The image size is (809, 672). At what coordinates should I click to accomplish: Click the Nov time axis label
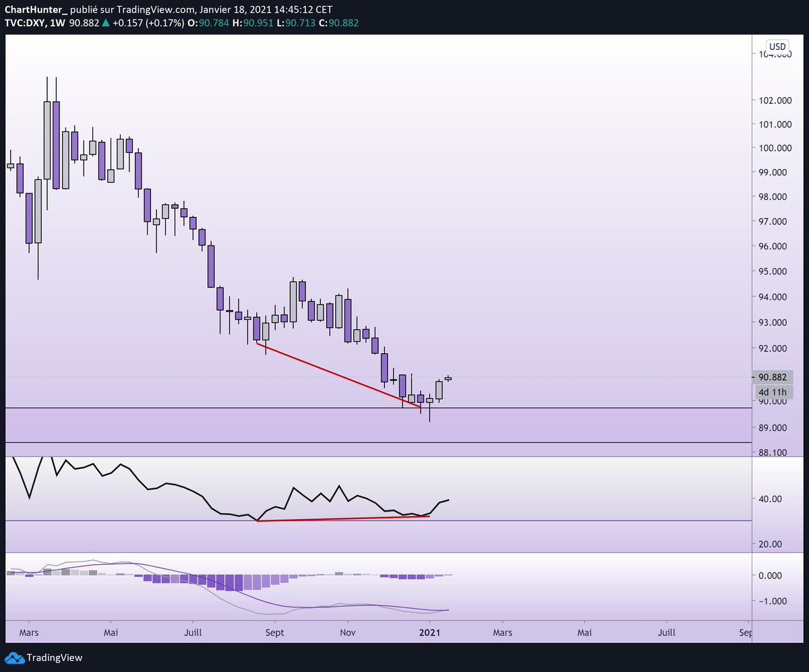pyautogui.click(x=348, y=633)
